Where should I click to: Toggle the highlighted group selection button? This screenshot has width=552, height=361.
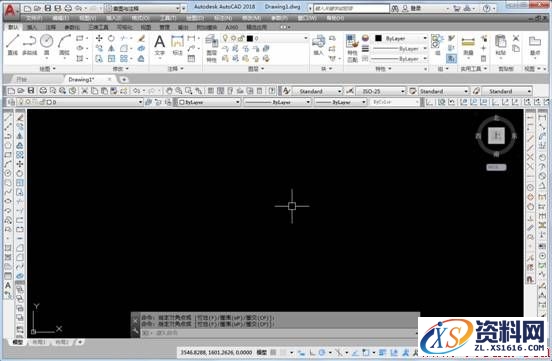(x=451, y=58)
